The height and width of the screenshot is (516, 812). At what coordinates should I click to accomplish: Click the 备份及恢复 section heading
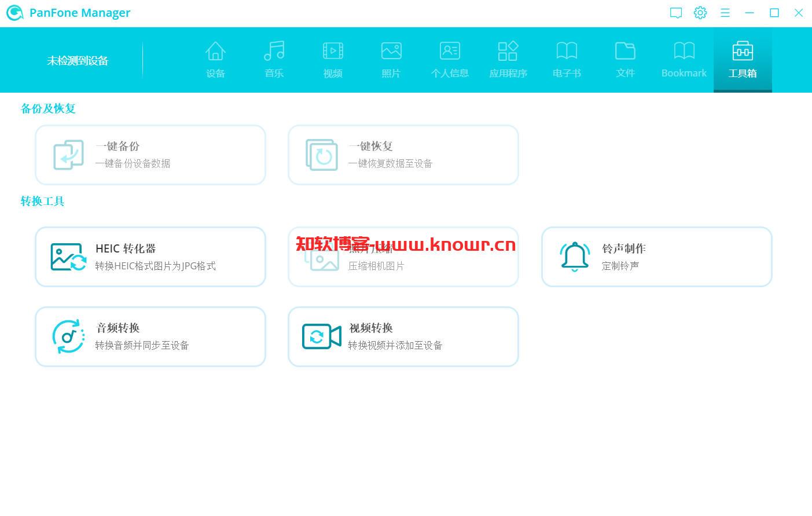tap(48, 109)
